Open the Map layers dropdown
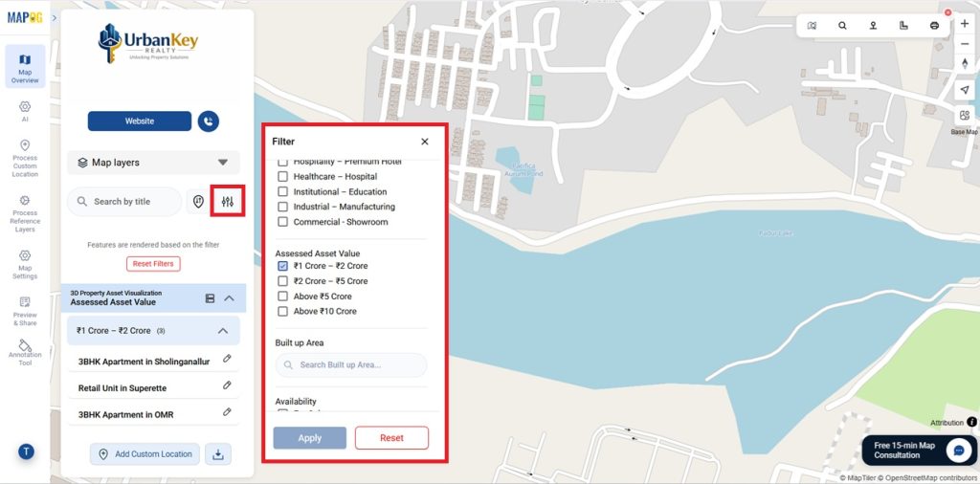The height and width of the screenshot is (484, 980). (x=153, y=163)
